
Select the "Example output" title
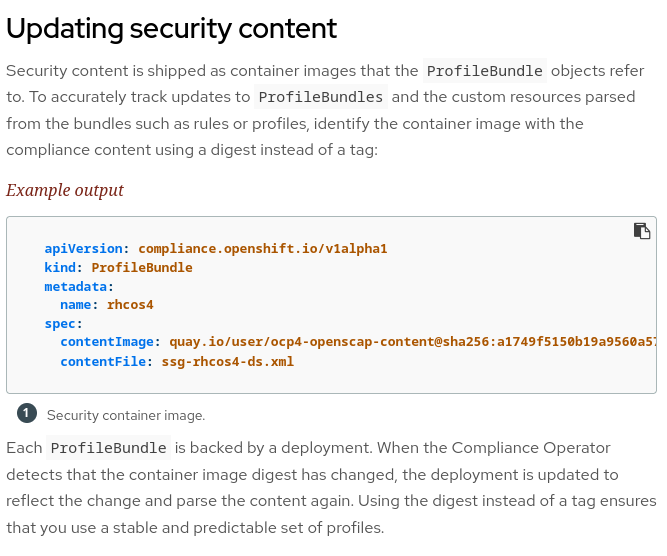click(x=65, y=190)
